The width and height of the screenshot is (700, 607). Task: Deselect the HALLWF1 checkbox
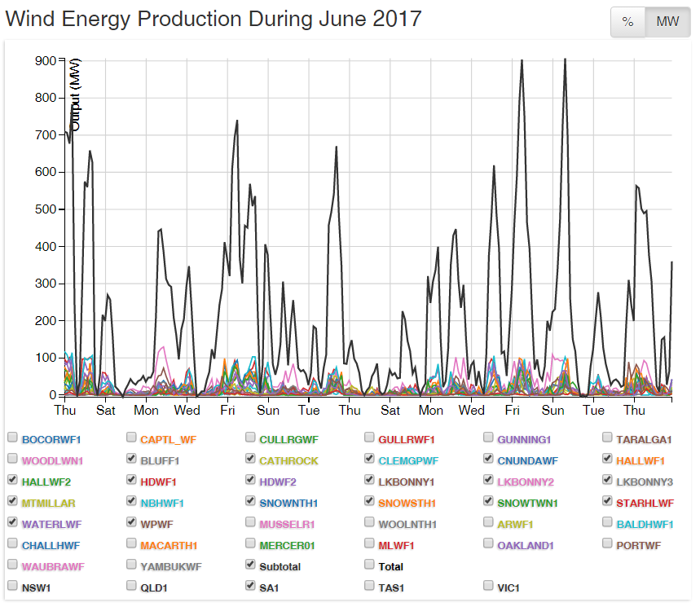click(x=608, y=459)
